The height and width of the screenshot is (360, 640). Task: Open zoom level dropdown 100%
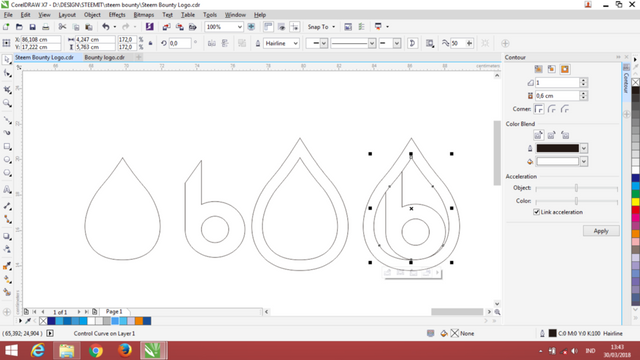tap(240, 27)
